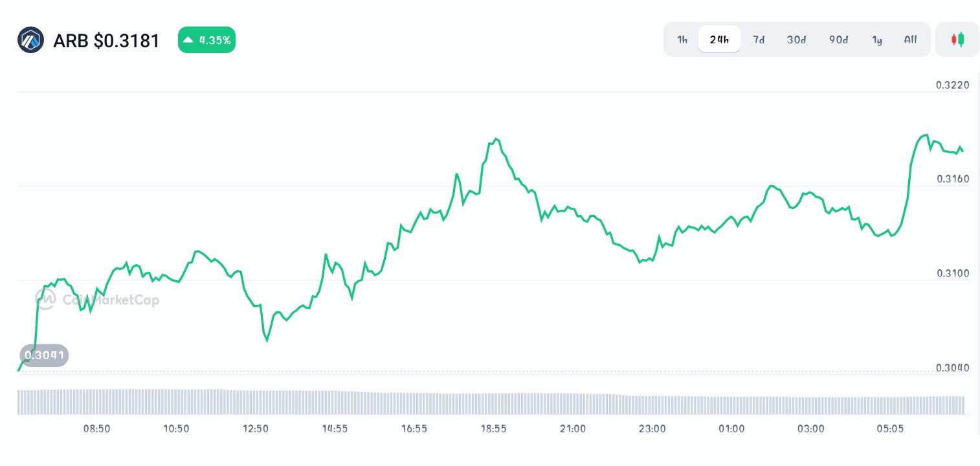
Task: Click the 08:50 time axis label
Action: 96,428
